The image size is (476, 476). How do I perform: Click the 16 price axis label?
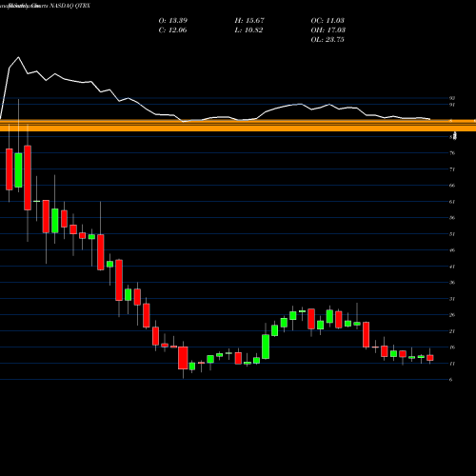(452, 347)
